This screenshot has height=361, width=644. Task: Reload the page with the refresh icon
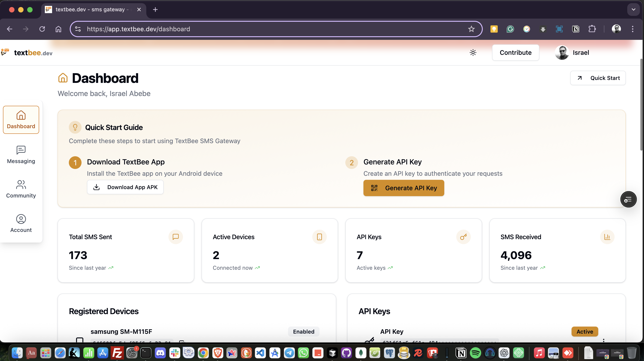pos(42,29)
